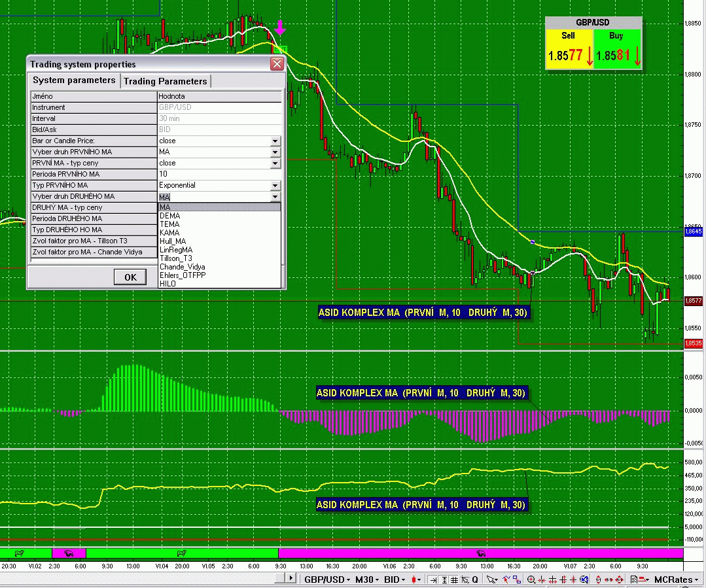The height and width of the screenshot is (588, 706).
Task: Expand the Bar or Candle Price dropdown
Action: (x=275, y=141)
